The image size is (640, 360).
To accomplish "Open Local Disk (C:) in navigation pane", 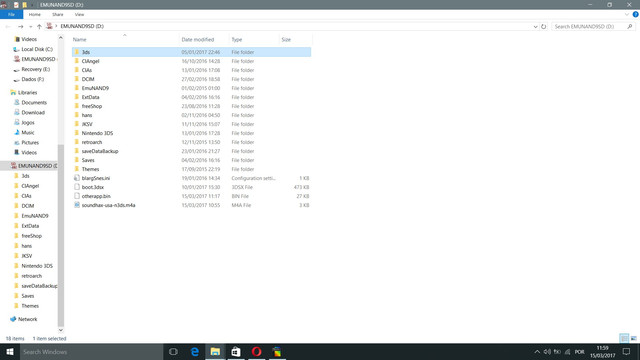I will point(33,49).
